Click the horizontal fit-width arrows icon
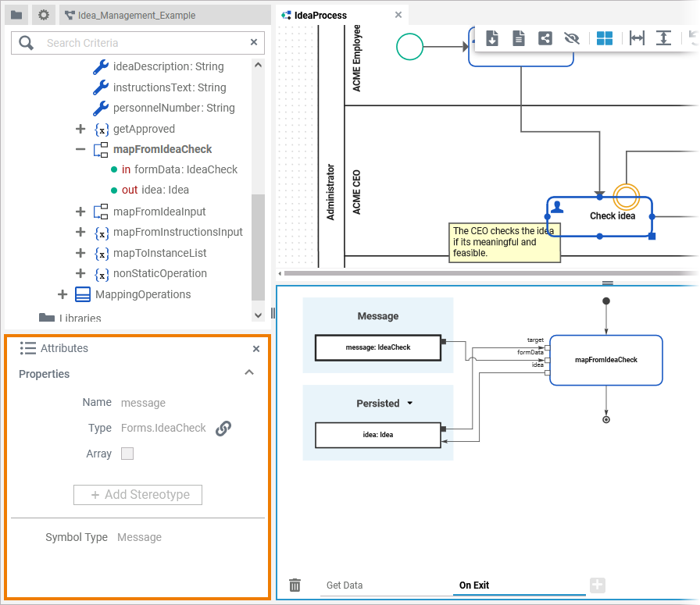The height and width of the screenshot is (605, 700). pos(637,38)
